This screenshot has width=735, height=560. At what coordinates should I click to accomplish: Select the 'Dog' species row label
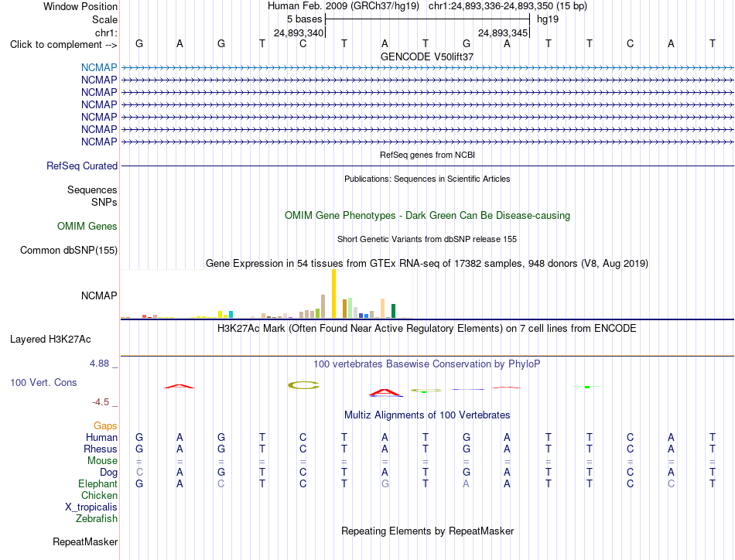[108, 473]
